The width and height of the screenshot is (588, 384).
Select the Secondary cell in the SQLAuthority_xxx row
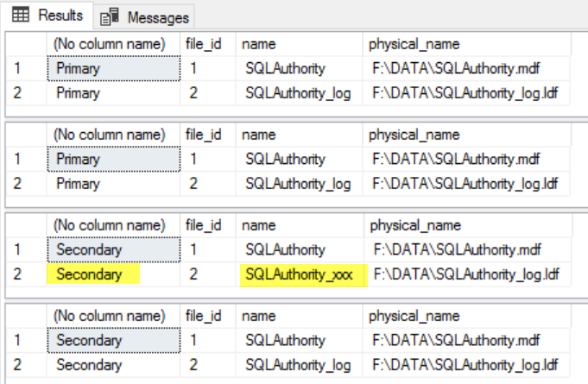pos(113,274)
